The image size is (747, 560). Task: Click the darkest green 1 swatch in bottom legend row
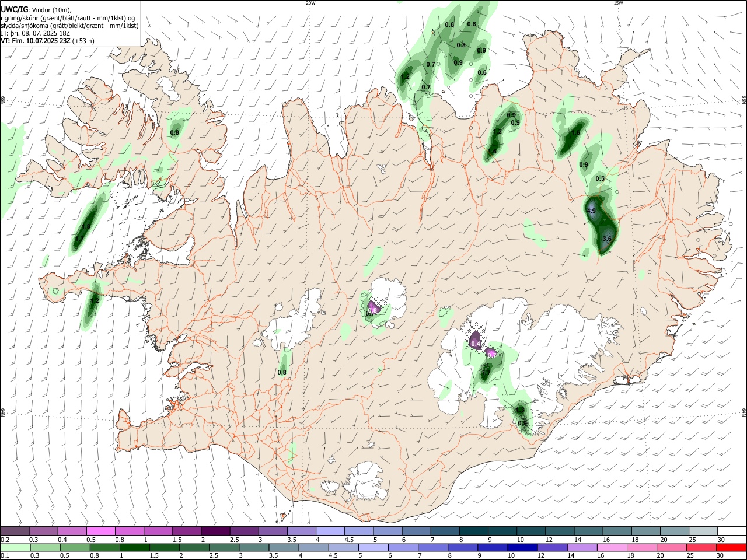[134, 548]
